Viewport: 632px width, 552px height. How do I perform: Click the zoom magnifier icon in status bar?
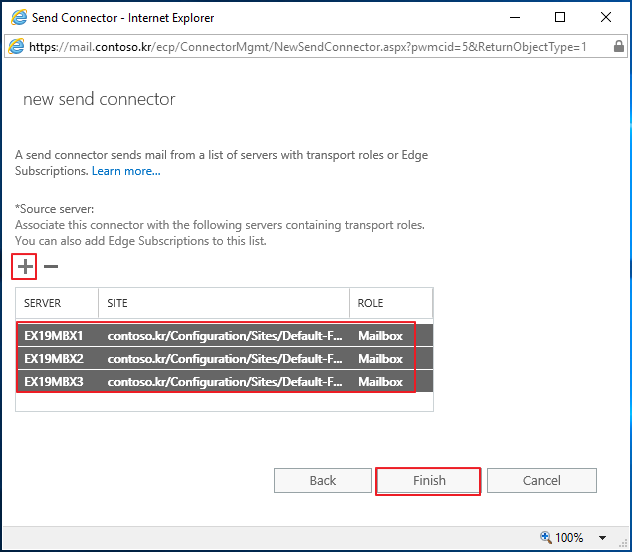pos(545,537)
